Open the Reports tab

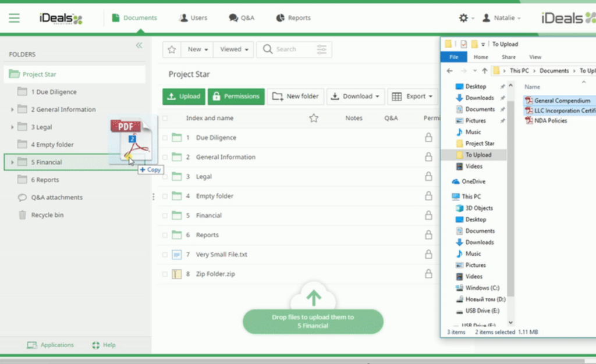[293, 18]
